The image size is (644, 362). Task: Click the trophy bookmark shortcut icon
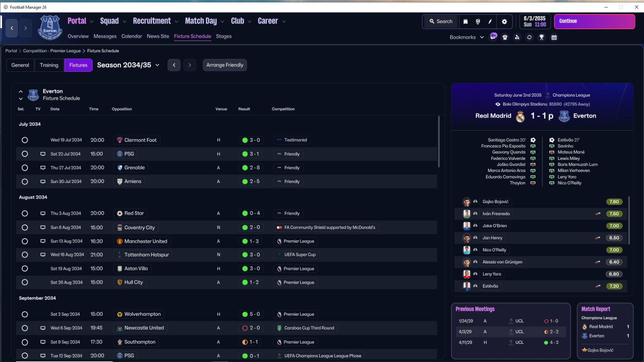coord(542,37)
